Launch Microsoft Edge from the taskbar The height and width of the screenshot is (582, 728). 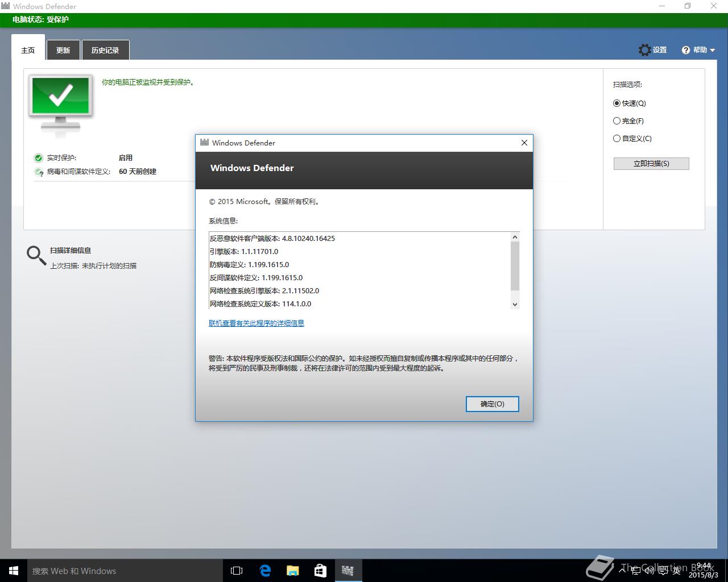point(265,571)
